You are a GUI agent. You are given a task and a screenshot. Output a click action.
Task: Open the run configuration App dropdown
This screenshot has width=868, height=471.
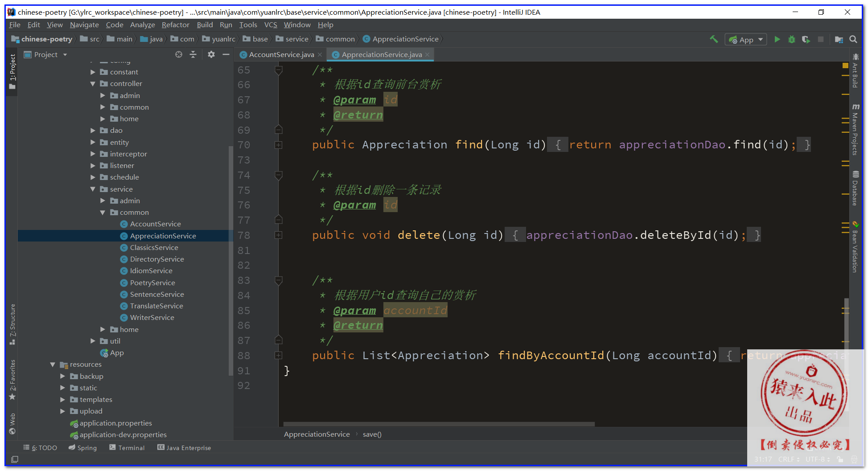746,39
